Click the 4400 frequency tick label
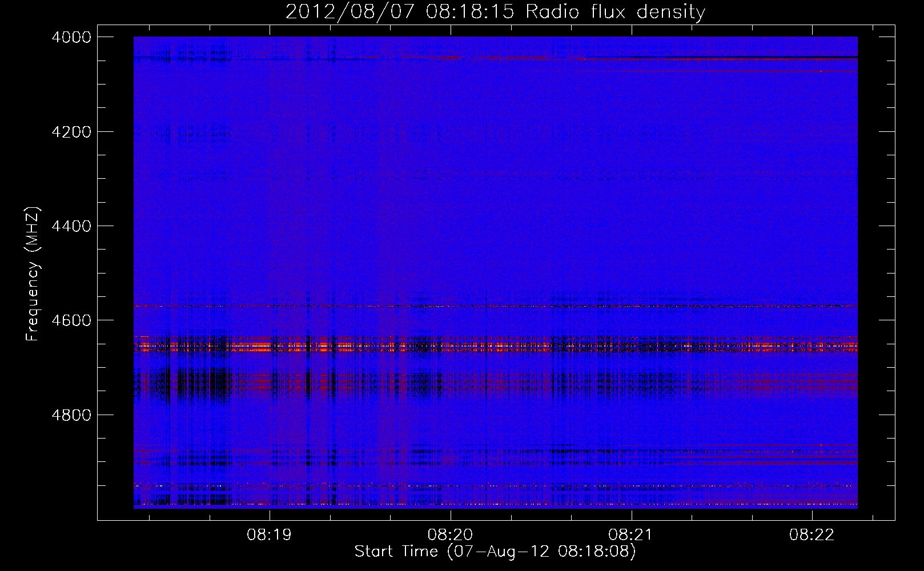 [x=71, y=226]
